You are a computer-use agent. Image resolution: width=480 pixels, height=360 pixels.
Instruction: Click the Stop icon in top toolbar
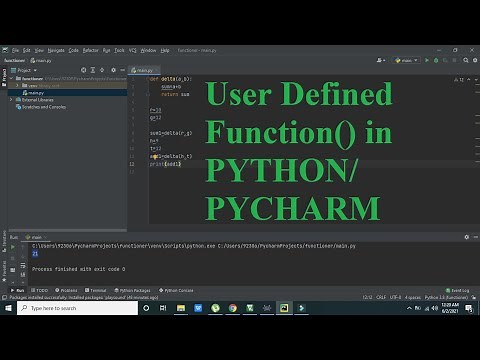(454, 60)
